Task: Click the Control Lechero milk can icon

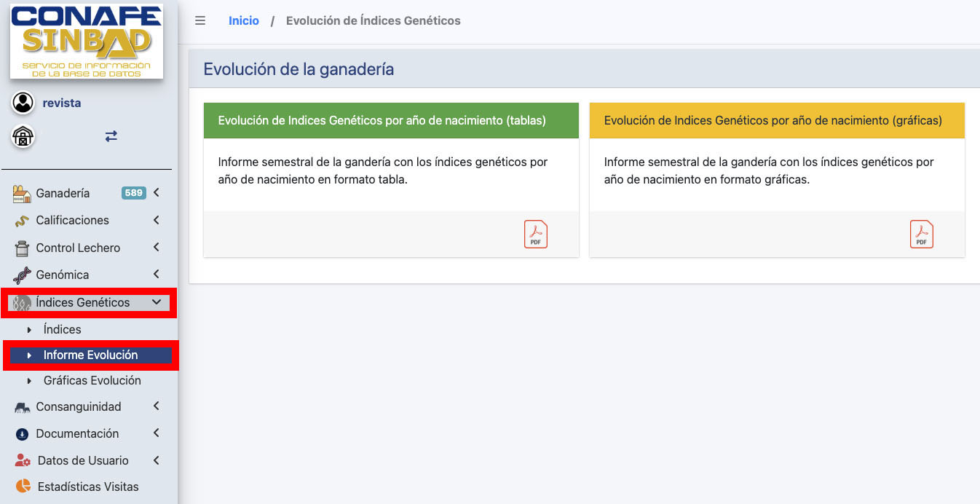Action: pyautogui.click(x=22, y=248)
